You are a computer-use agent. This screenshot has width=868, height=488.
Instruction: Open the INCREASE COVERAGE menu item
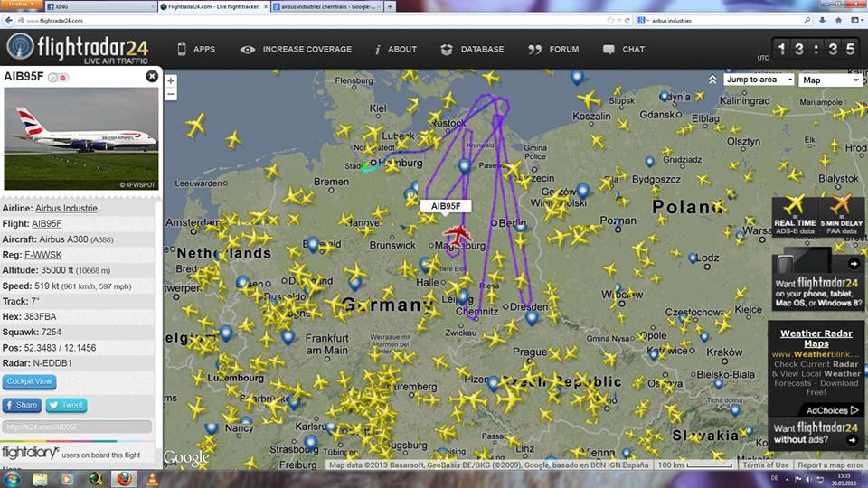pos(307,49)
